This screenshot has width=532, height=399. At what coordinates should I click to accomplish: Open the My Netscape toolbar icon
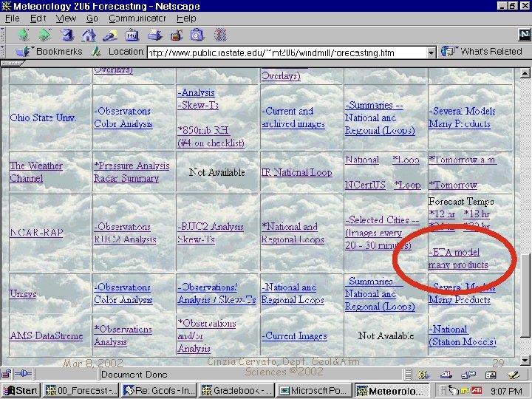tap(132, 35)
